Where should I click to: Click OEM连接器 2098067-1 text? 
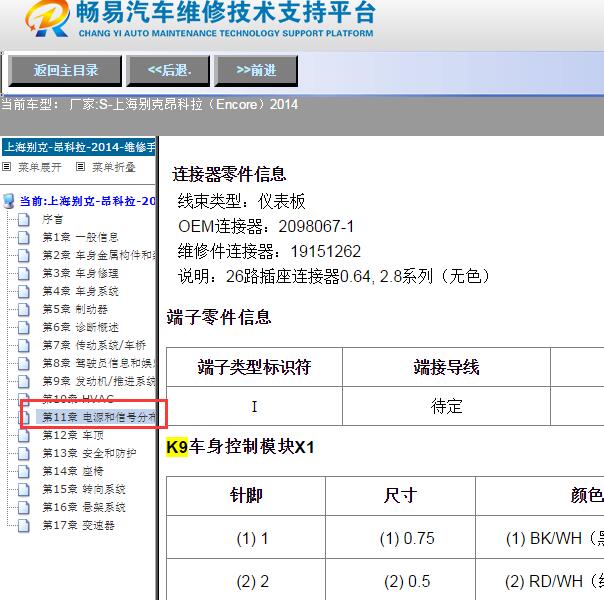point(266,226)
